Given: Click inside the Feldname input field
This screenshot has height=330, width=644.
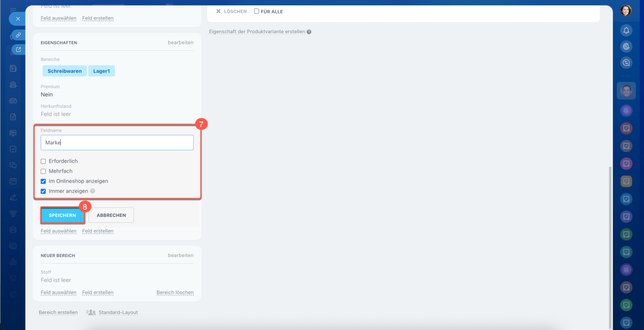Looking at the screenshot, I should coord(117,142).
